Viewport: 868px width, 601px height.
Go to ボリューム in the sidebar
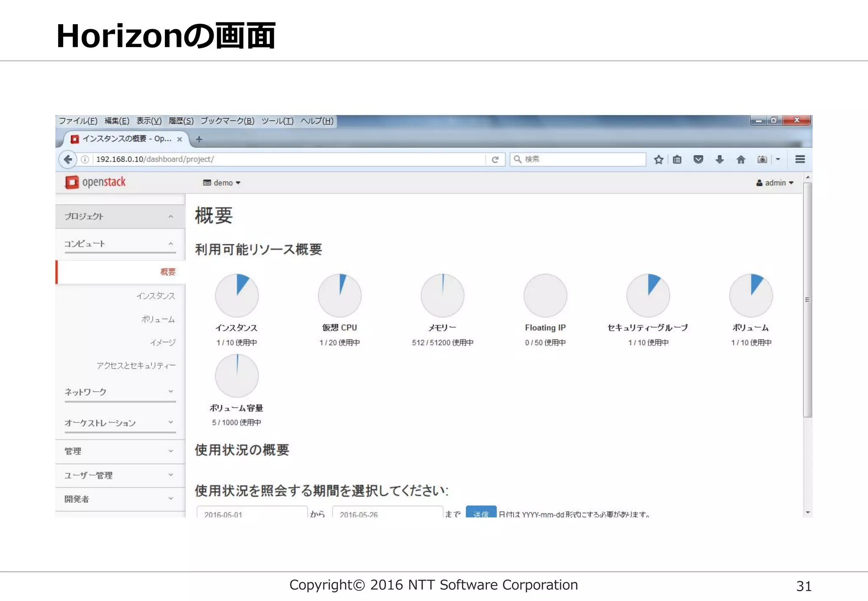(x=158, y=319)
